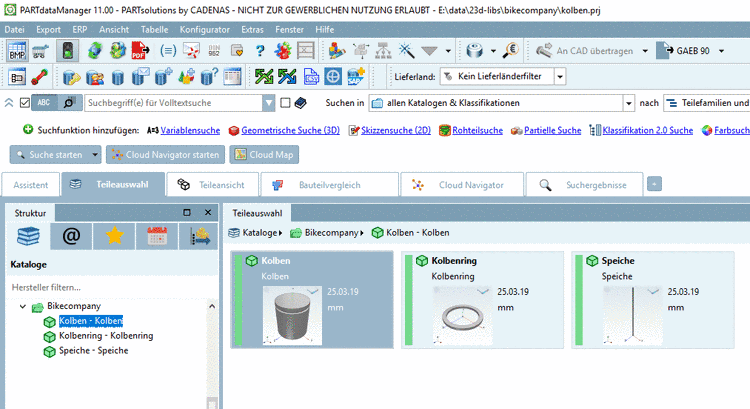Open dropdown next to gray funnel icon
The image size is (750, 409).
tap(448, 51)
